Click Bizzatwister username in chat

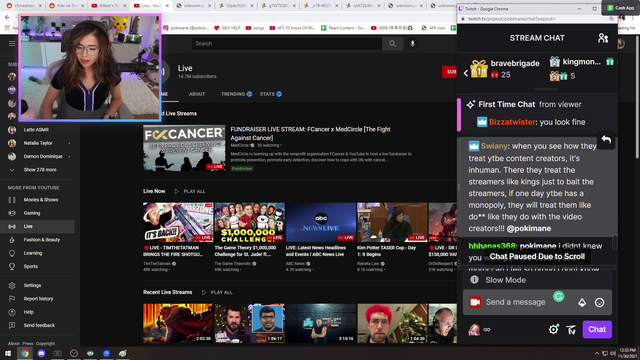pyautogui.click(x=512, y=122)
